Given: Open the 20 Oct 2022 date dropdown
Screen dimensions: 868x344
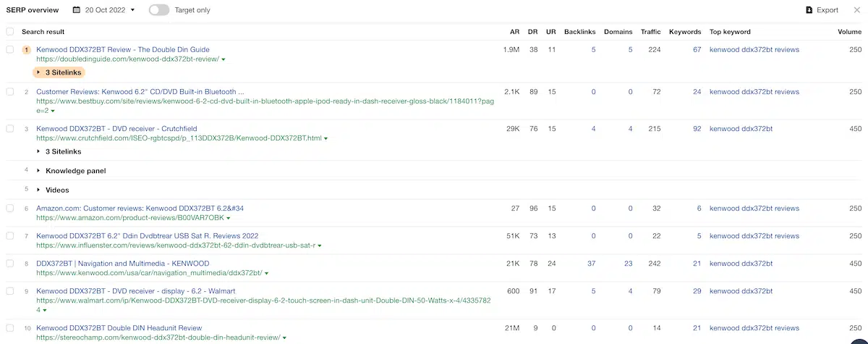Looking at the screenshot, I should click(x=109, y=10).
